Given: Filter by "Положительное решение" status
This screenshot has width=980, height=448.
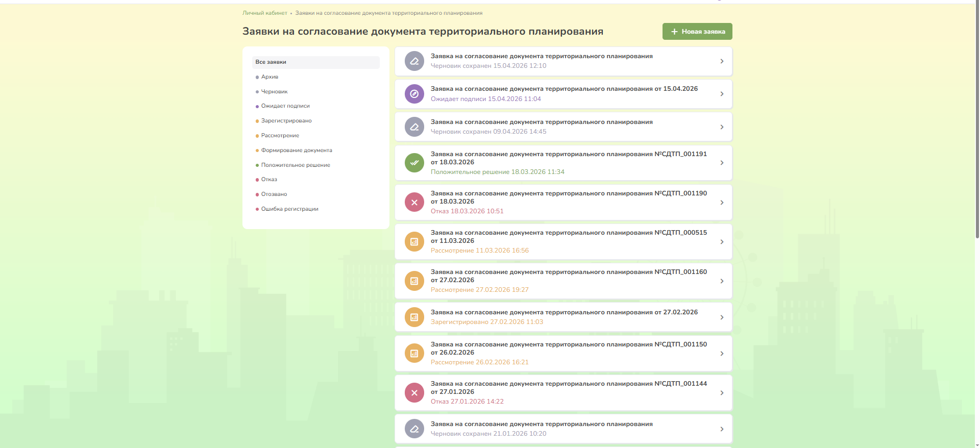Looking at the screenshot, I should click(x=296, y=165).
